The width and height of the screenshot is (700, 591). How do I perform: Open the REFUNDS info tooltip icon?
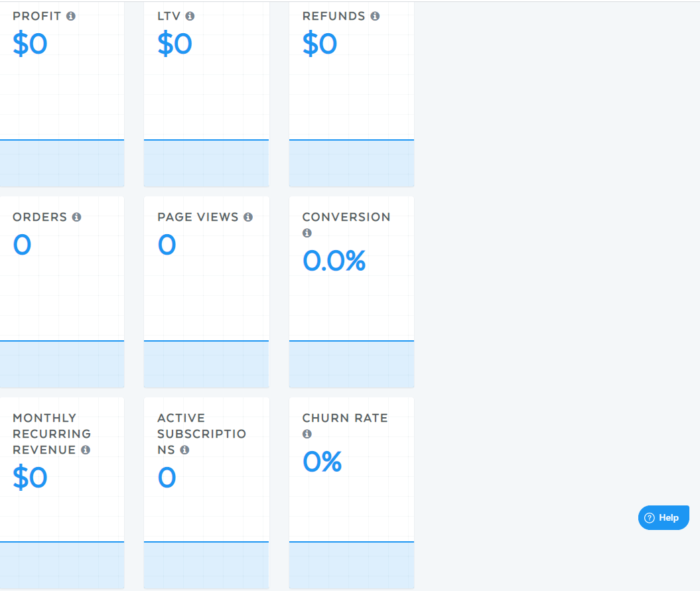point(375,16)
